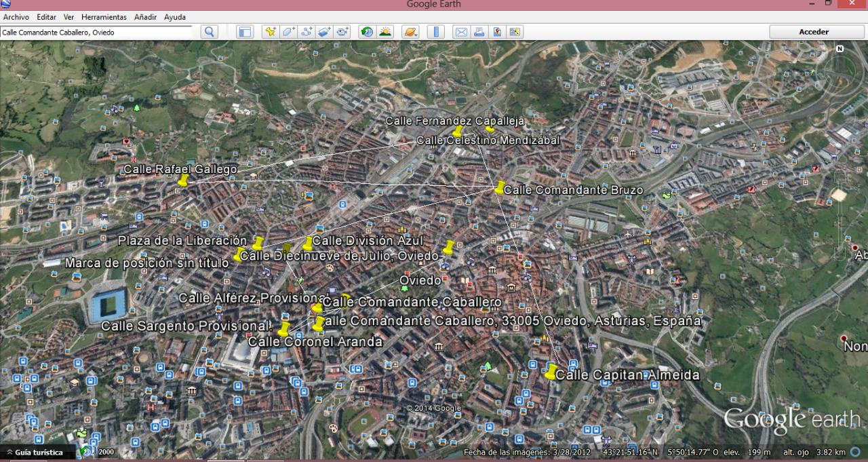Toggle historical imagery clock icon
This screenshot has height=462, width=868.
[x=367, y=32]
